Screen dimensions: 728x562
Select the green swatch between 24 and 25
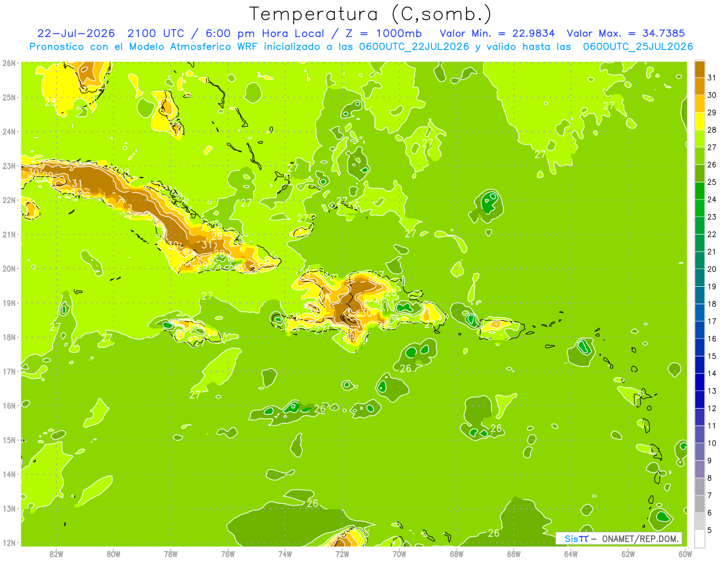(x=700, y=191)
